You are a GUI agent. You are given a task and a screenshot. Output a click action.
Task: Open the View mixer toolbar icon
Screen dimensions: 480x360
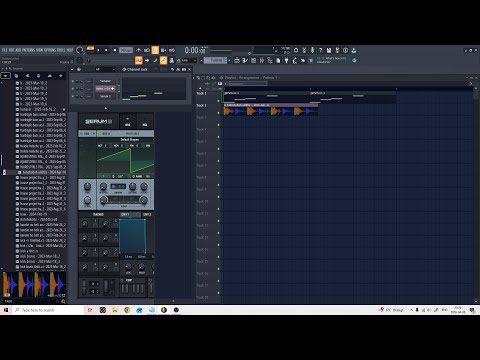pyautogui.click(x=262, y=60)
